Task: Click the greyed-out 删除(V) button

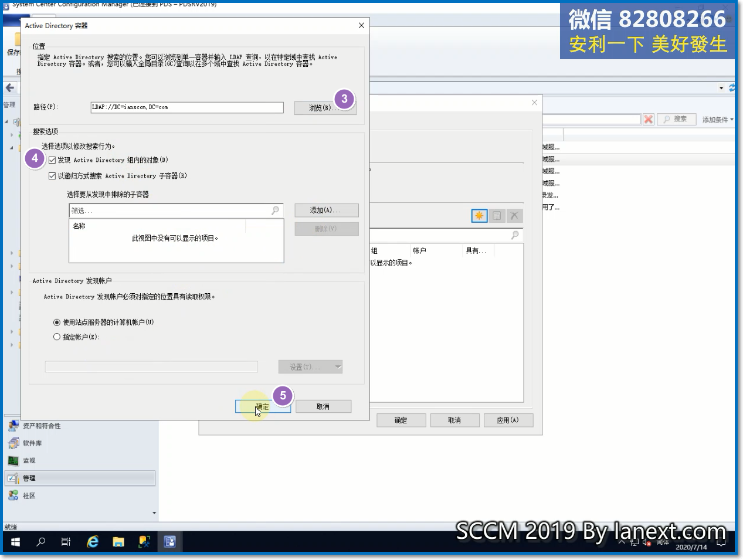Action: pyautogui.click(x=326, y=229)
